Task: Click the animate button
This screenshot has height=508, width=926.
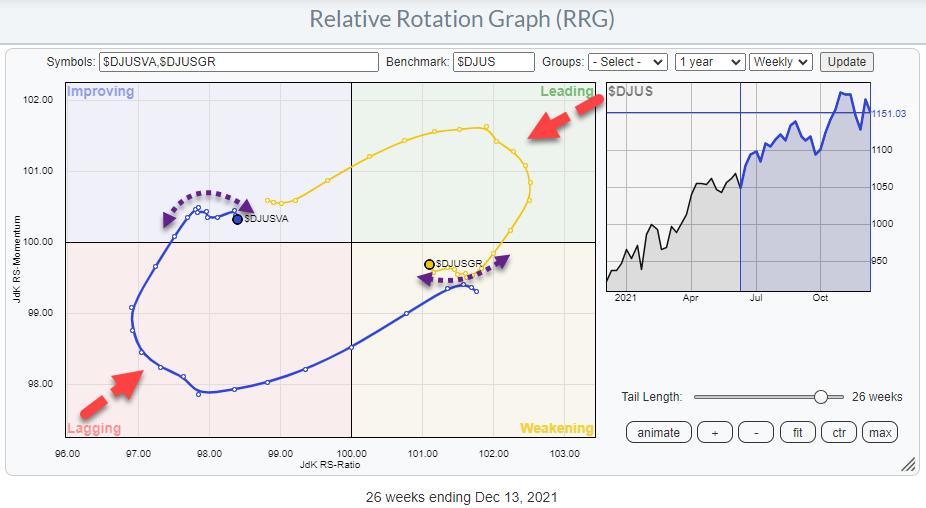Action: (658, 432)
